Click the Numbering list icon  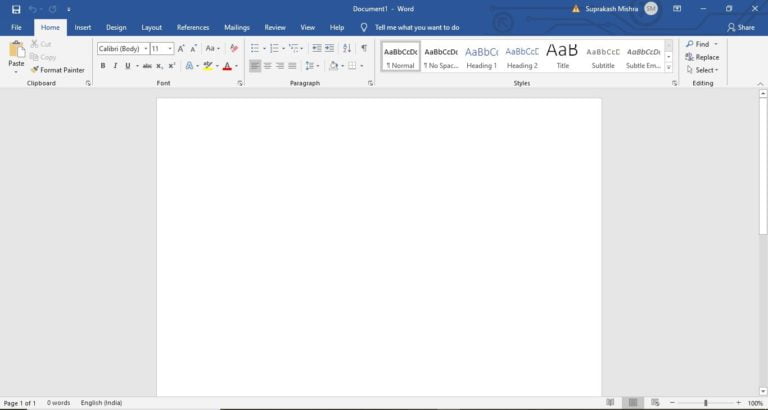coord(274,48)
